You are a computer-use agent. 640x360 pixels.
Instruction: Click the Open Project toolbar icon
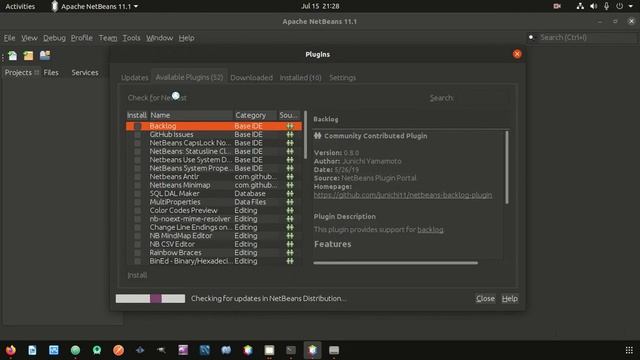pos(44,55)
